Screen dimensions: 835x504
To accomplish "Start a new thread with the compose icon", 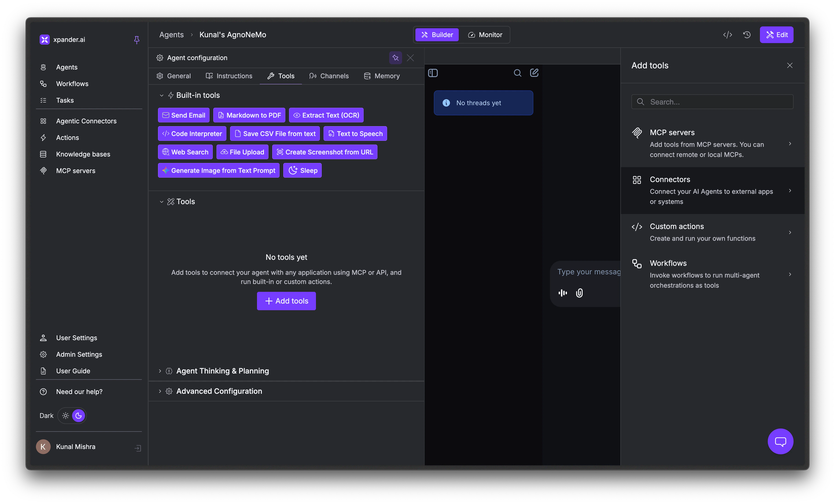I will [x=534, y=72].
